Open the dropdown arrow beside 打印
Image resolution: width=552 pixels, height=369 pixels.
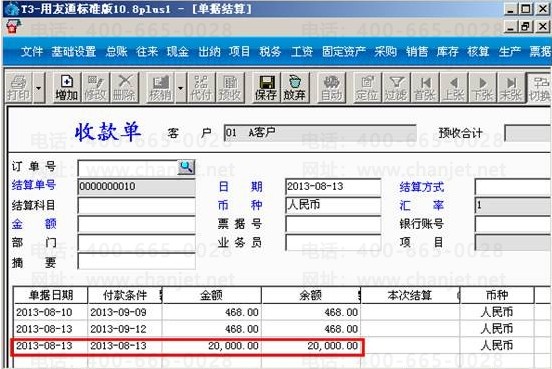(39, 88)
